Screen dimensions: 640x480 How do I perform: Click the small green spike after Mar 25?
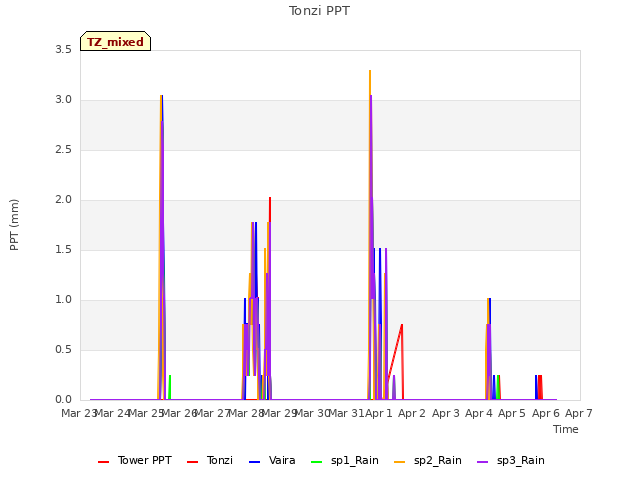170,387
